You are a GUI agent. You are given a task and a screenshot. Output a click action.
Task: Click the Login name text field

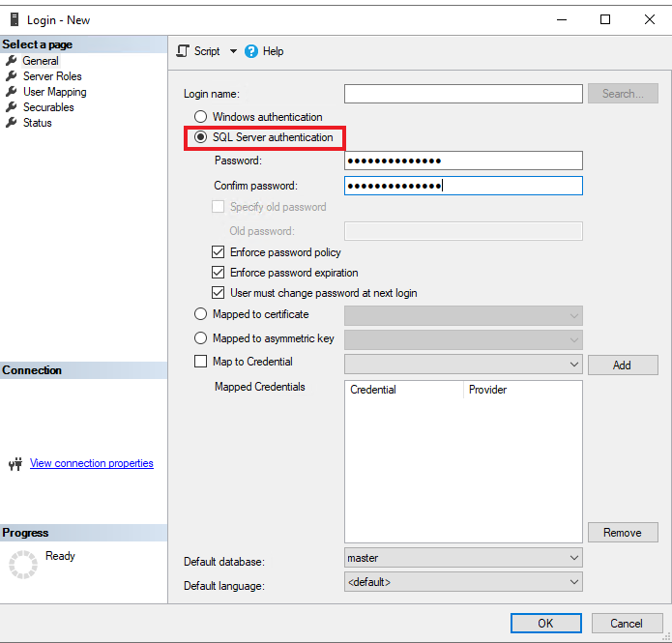(x=463, y=94)
